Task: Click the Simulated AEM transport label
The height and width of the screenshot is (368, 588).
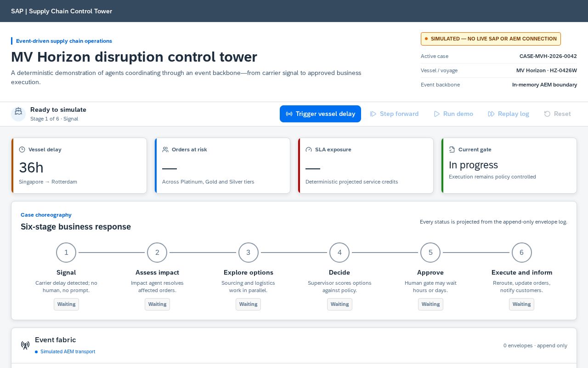Action: click(68, 351)
